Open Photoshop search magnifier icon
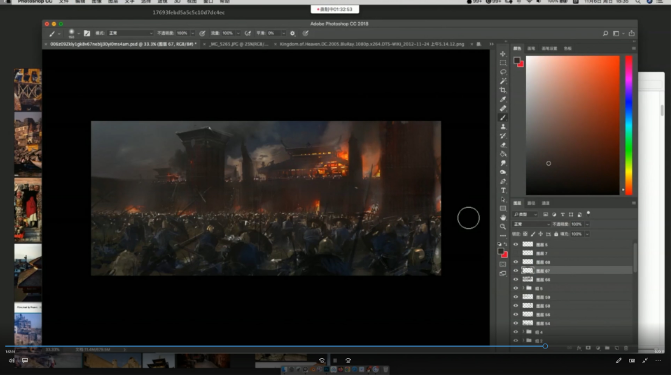 605,33
